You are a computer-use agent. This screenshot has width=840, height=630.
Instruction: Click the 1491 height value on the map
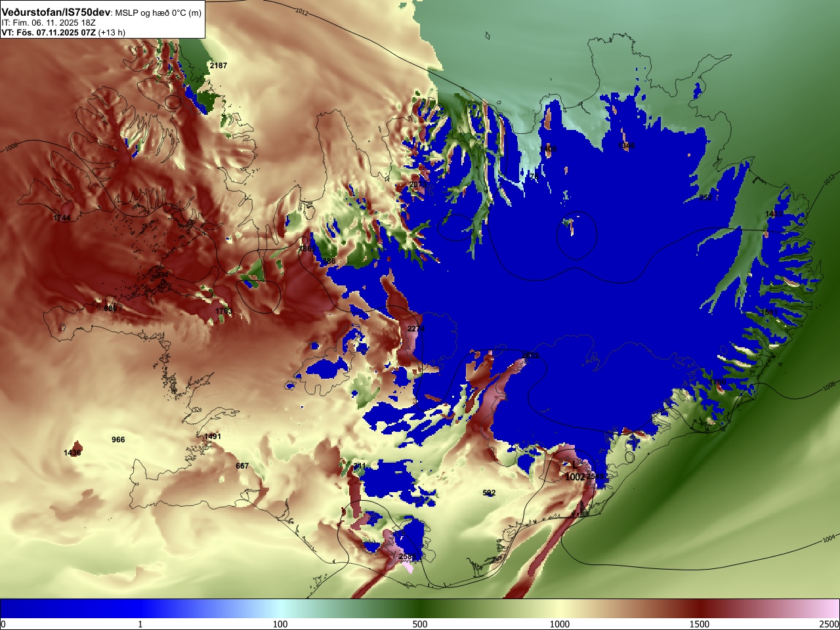[x=213, y=436]
